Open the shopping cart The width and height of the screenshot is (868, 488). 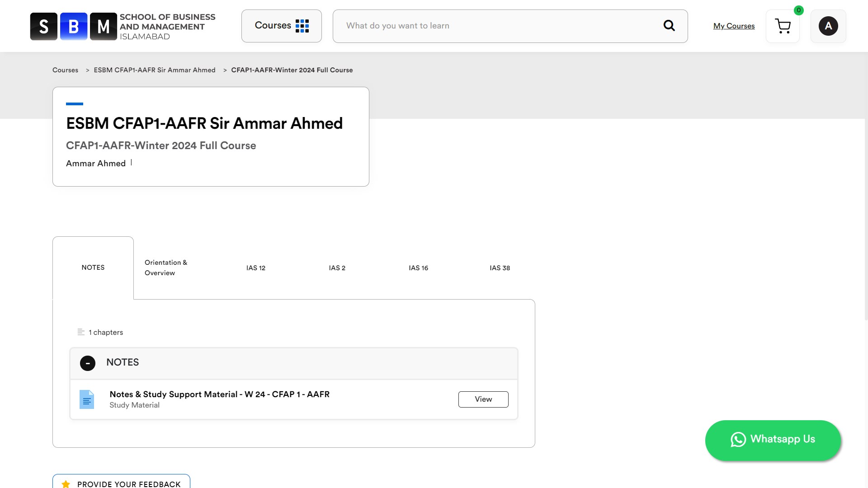[783, 26]
